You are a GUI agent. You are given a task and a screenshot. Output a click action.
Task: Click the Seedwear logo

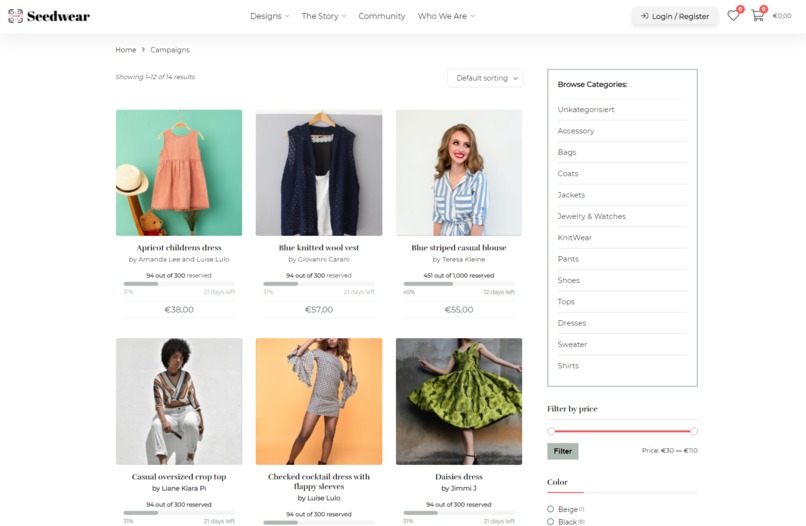pyautogui.click(x=49, y=16)
